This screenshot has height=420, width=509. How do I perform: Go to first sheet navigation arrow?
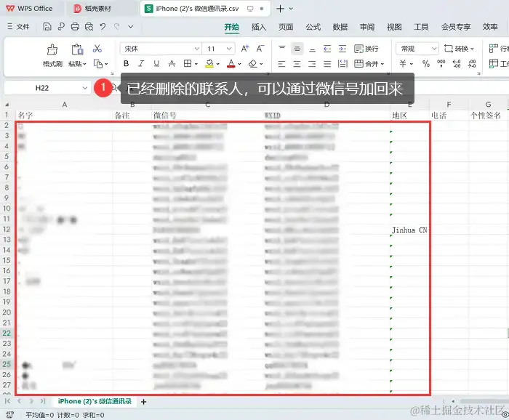point(7,401)
